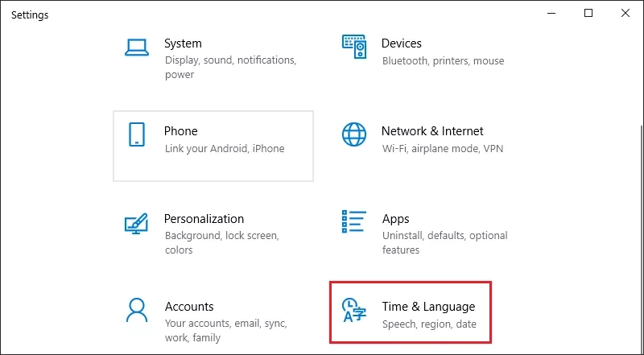
Task: Open the Phone device icon
Action: [136, 134]
